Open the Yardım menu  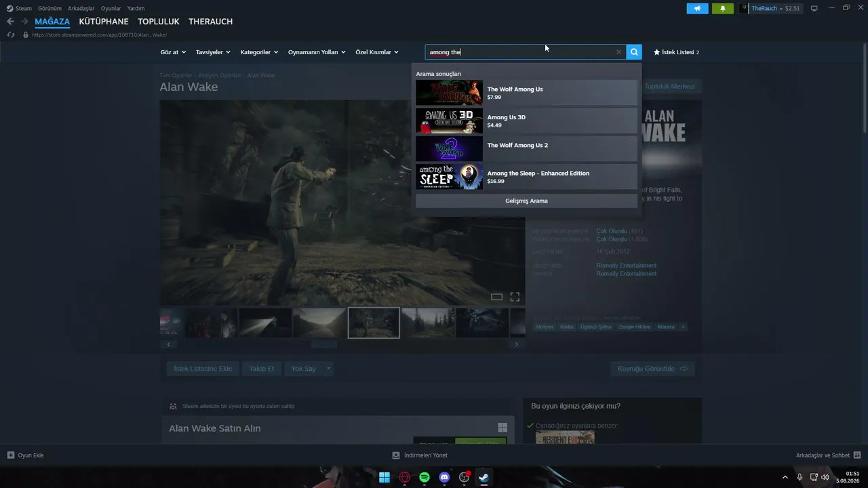[136, 8]
